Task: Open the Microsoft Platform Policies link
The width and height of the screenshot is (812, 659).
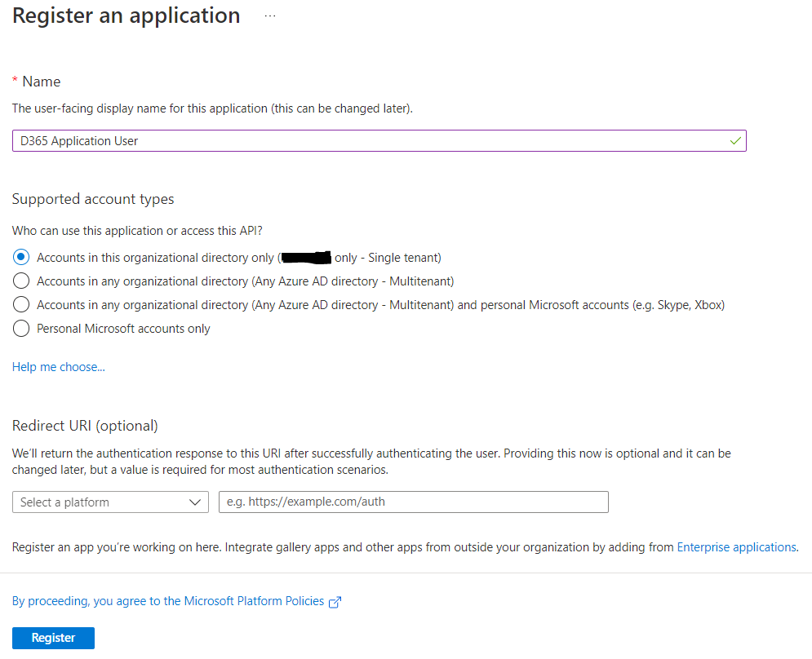Action: (169, 601)
